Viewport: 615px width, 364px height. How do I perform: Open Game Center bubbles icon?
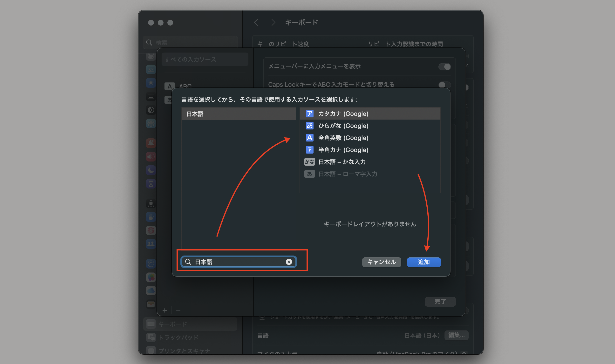[x=151, y=277]
